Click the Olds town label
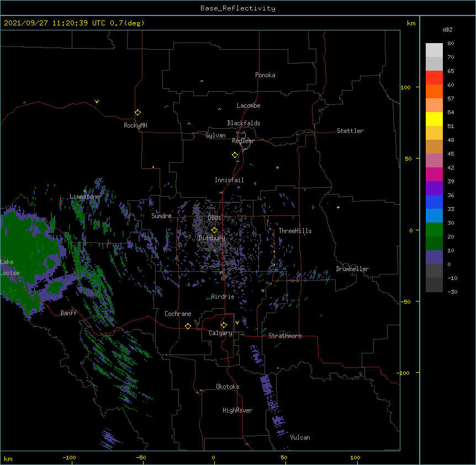The width and height of the screenshot is (476, 465). point(214,218)
